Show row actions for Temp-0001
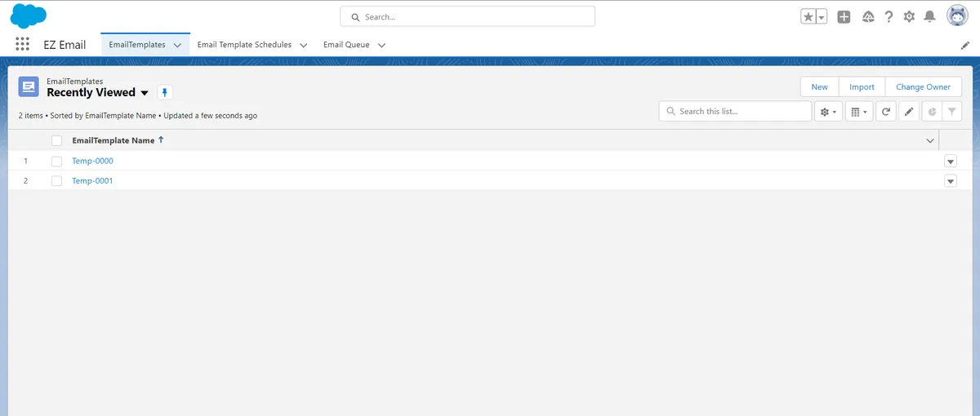980x416 pixels. 951,181
